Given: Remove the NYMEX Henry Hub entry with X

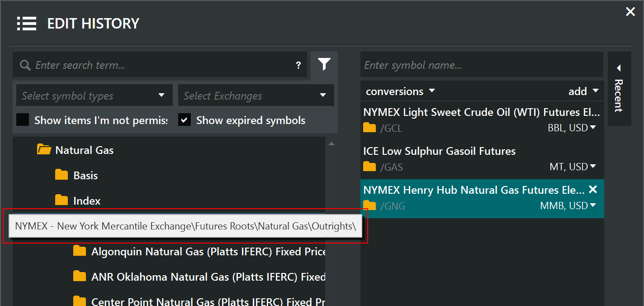Looking at the screenshot, I should (593, 190).
